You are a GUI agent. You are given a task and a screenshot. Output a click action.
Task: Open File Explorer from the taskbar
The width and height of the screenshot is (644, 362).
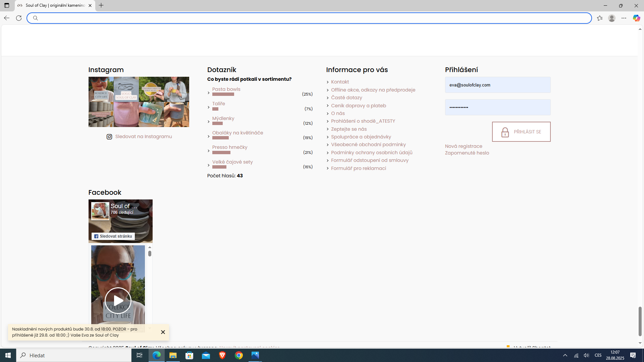(x=173, y=355)
